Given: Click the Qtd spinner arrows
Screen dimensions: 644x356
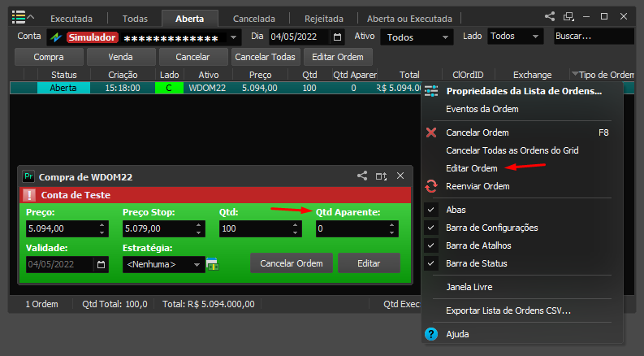Looking at the screenshot, I should click(x=295, y=228).
